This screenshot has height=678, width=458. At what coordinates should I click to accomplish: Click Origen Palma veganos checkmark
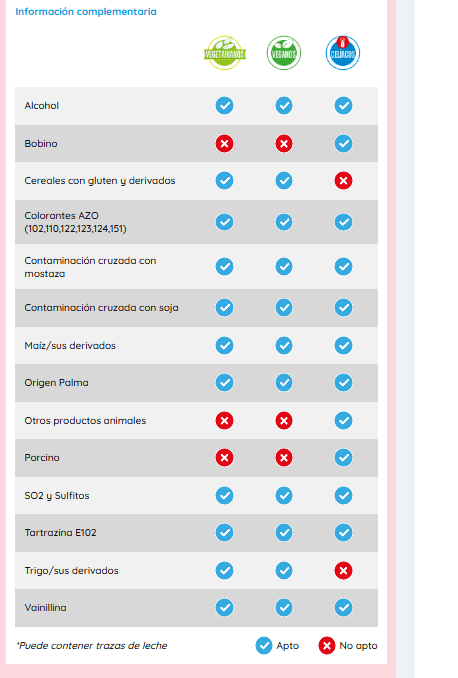[284, 383]
